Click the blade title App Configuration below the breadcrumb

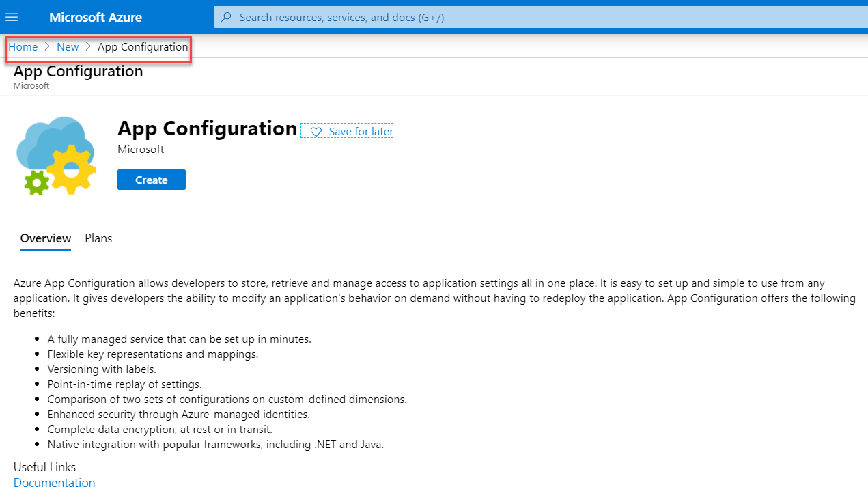pyautogui.click(x=79, y=71)
